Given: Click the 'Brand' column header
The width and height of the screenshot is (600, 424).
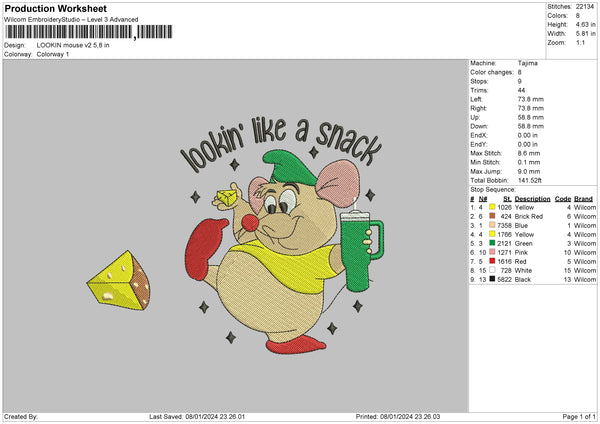Looking at the screenshot, I should click(x=584, y=199).
